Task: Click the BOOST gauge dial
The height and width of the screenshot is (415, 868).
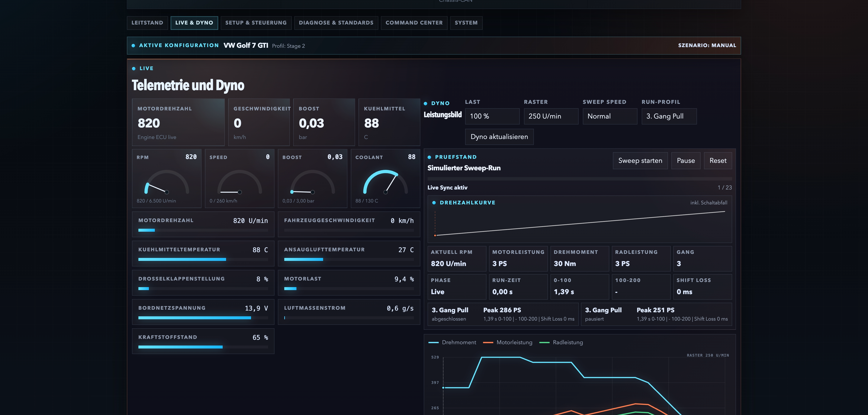Action: click(x=313, y=182)
